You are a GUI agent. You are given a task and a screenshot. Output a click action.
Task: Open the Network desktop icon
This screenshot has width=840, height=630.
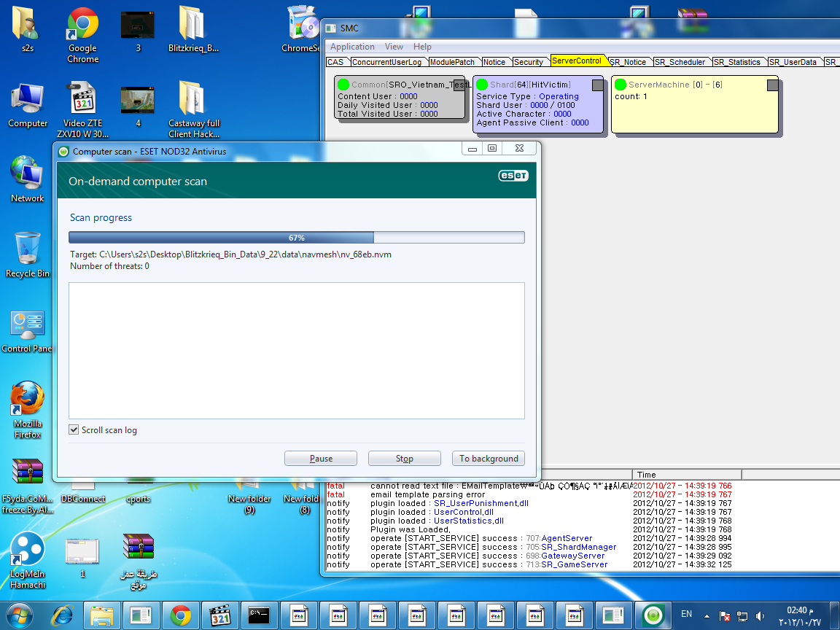click(x=27, y=179)
